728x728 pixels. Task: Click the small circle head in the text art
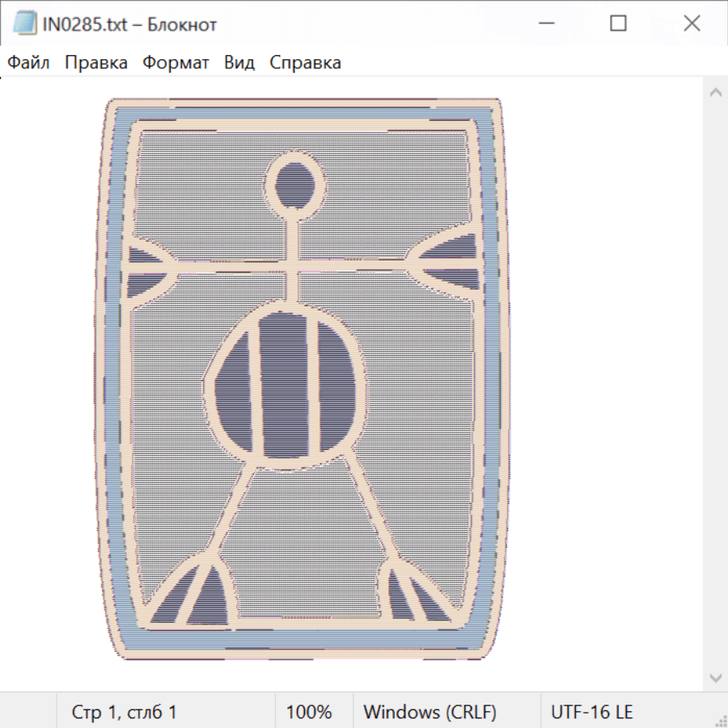(x=294, y=184)
